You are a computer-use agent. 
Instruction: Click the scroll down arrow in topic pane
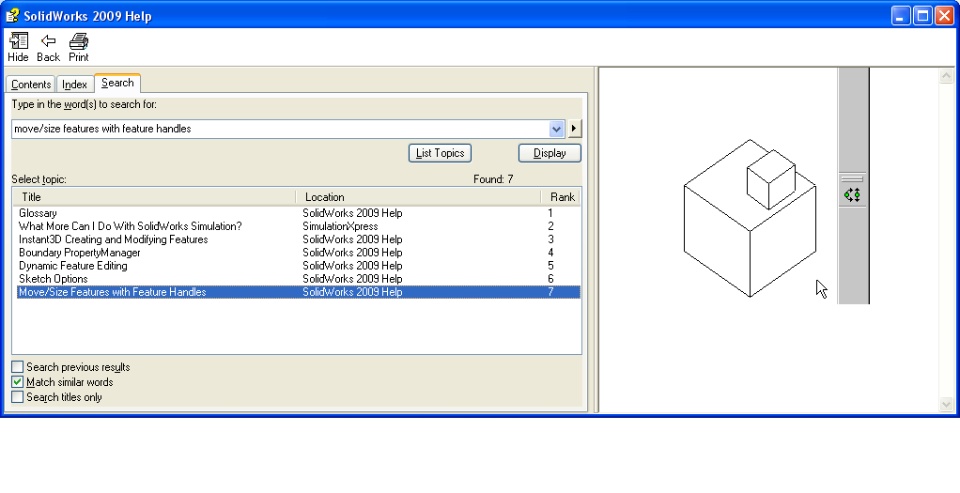946,404
